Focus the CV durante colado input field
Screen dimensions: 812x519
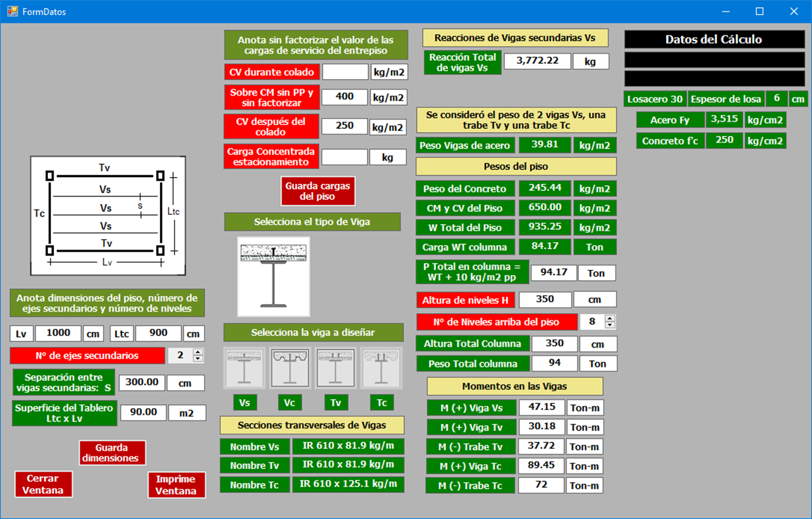point(345,72)
